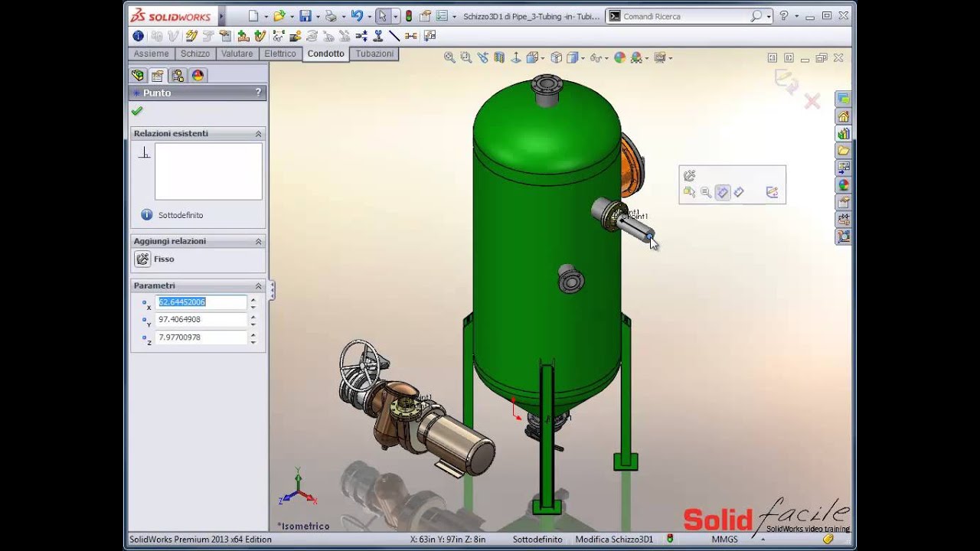
Task: Expand the SolidWorks logo menu arrow
Action: click(221, 16)
